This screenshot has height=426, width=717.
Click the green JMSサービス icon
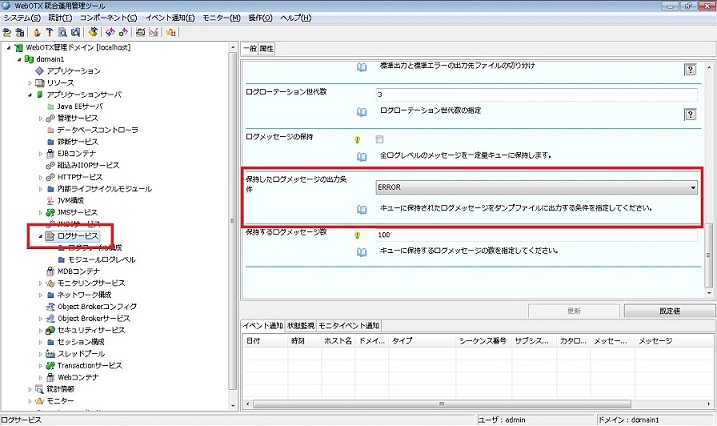(50, 212)
